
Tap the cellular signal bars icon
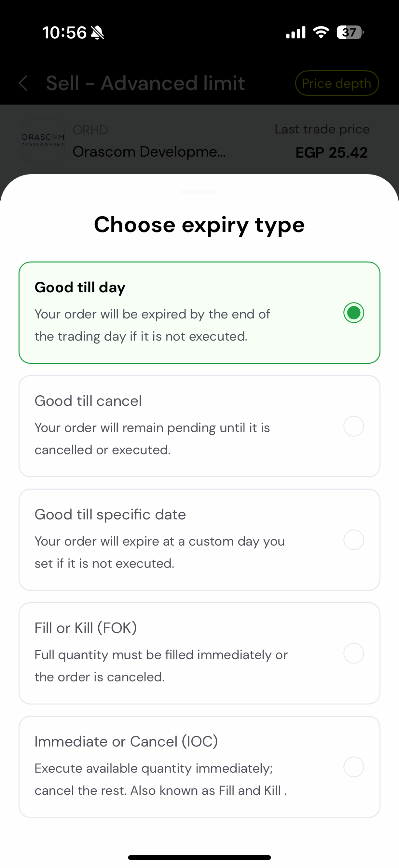tap(296, 33)
